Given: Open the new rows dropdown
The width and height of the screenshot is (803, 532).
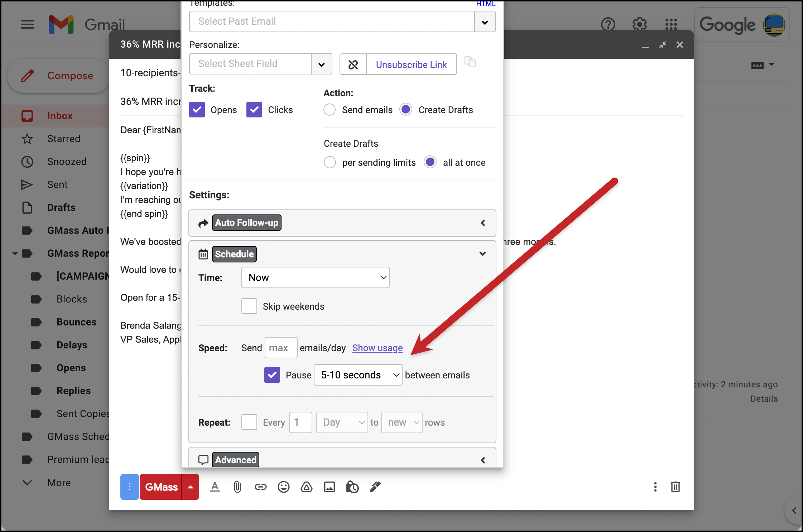Looking at the screenshot, I should click(x=402, y=422).
